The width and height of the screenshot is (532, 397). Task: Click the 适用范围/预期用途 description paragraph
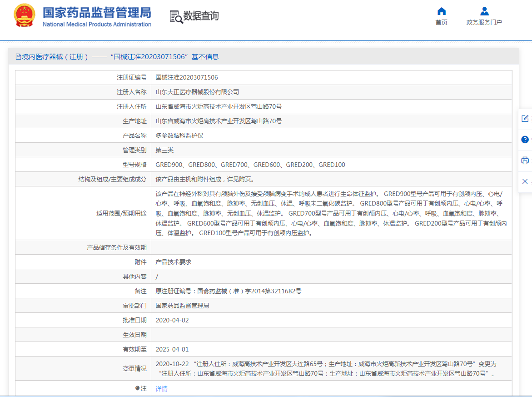[x=331, y=213]
